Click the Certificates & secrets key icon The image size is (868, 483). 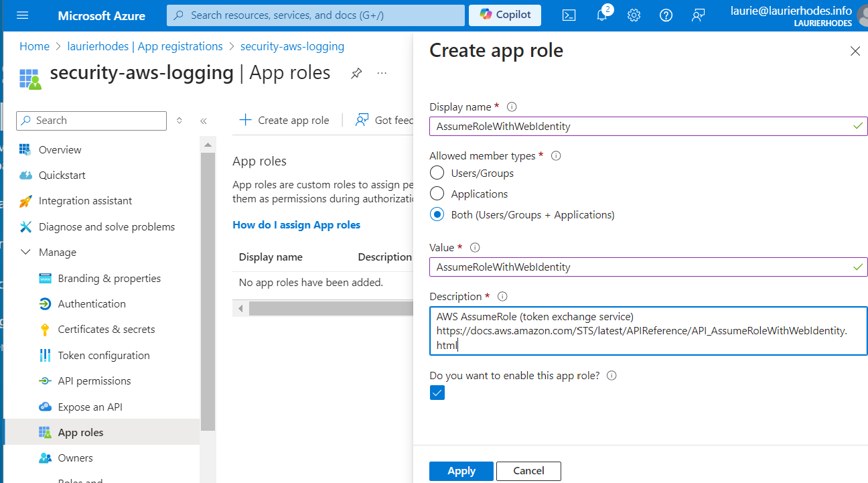point(45,330)
